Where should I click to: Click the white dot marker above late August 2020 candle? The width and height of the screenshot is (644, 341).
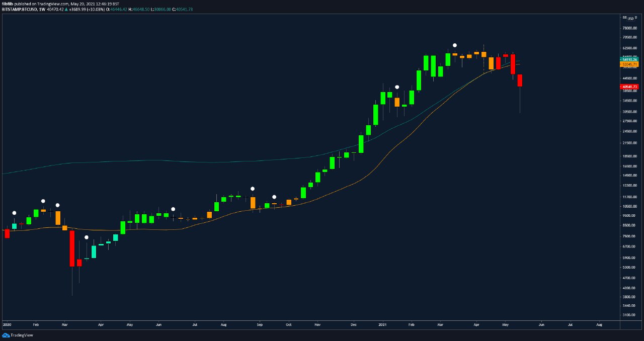click(253, 189)
